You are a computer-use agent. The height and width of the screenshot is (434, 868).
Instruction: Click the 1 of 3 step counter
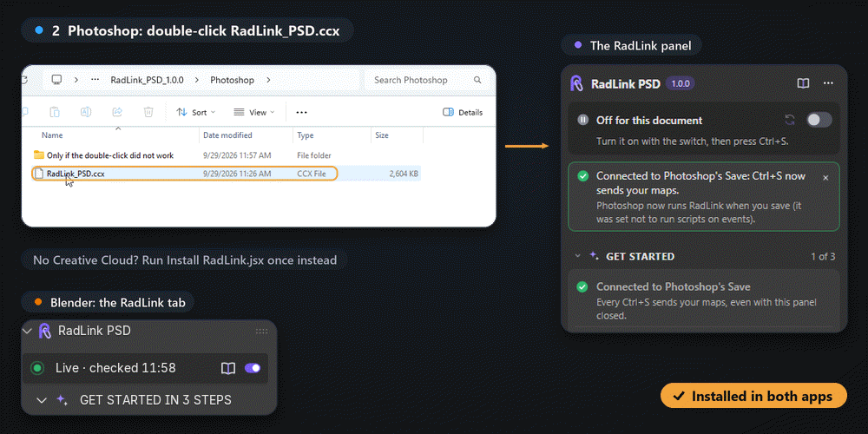tap(823, 256)
